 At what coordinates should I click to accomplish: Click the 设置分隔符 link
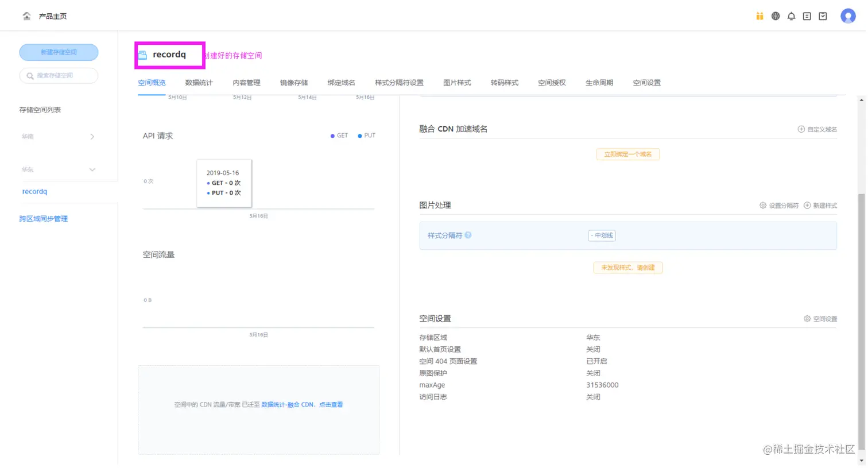coord(784,205)
